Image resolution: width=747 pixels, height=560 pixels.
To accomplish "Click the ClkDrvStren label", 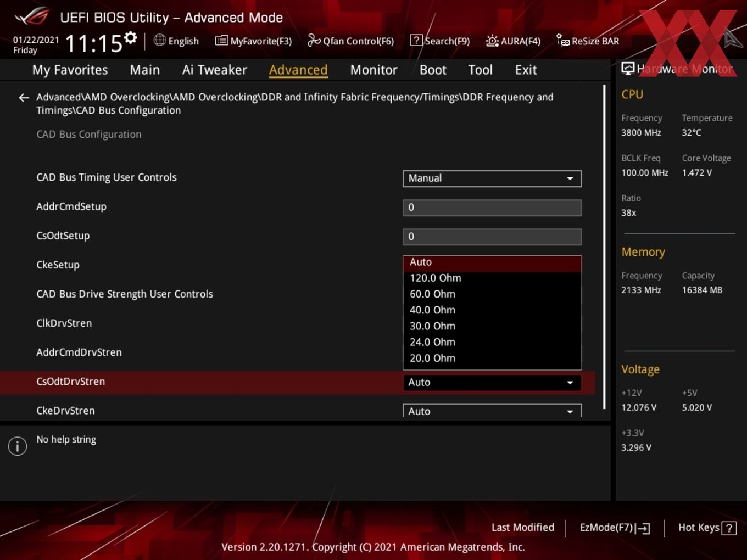I will (64, 323).
